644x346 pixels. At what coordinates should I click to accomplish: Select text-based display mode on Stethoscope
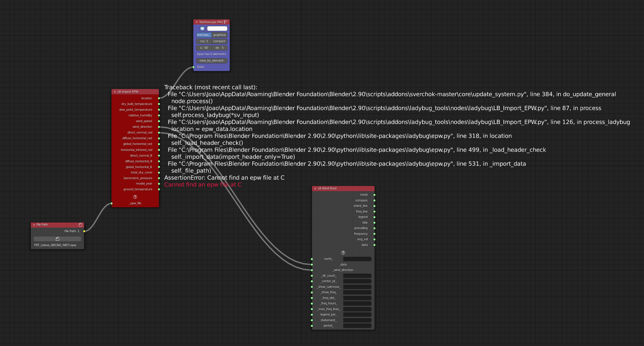click(204, 35)
